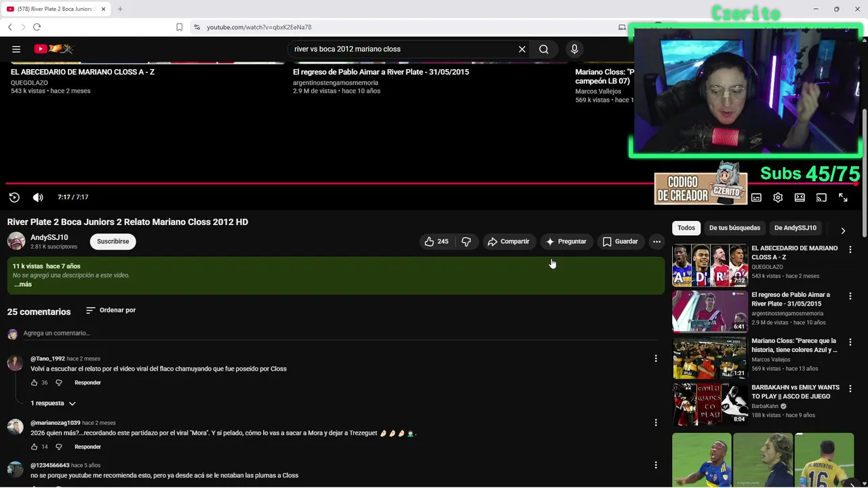868x488 pixels.
Task: Open menu for Pablo Aimar sidebar video
Action: click(x=850, y=296)
